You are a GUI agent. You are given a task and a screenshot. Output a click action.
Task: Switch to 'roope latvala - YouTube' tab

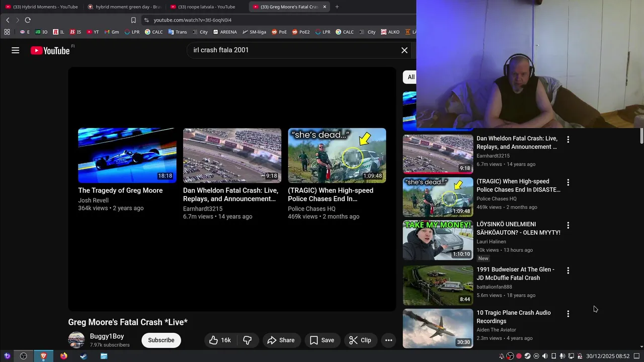[206, 7]
